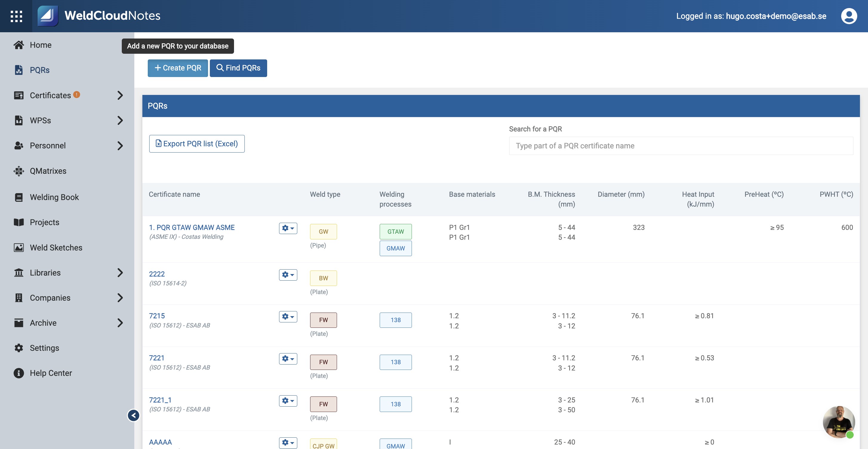Screen dimensions: 868x449
Task: Open Welding Book from the sidebar
Action: click(54, 197)
